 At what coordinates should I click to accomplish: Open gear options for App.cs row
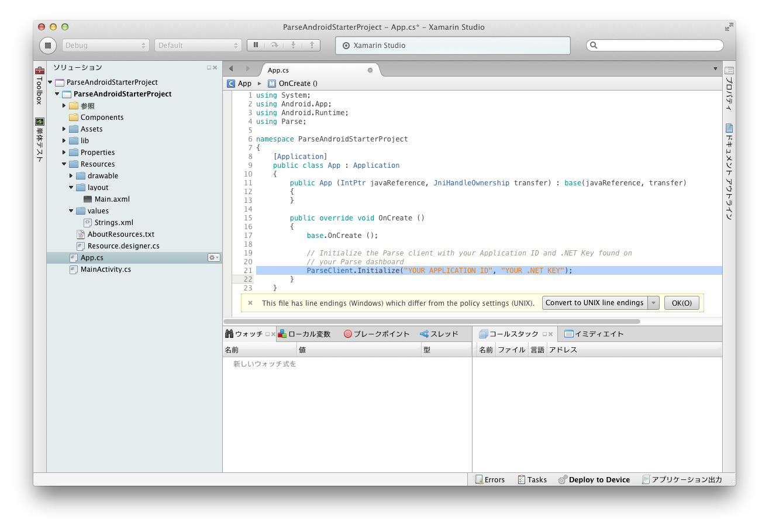tap(214, 257)
